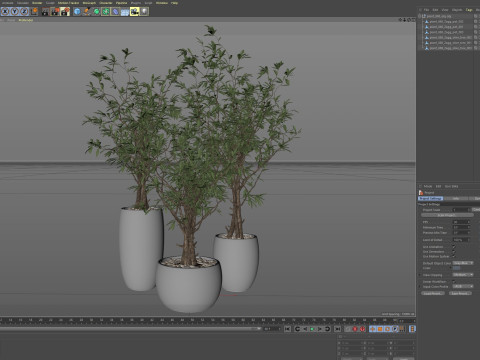Click the Load Preset button
This screenshot has height=360, width=480.
pos(433,293)
